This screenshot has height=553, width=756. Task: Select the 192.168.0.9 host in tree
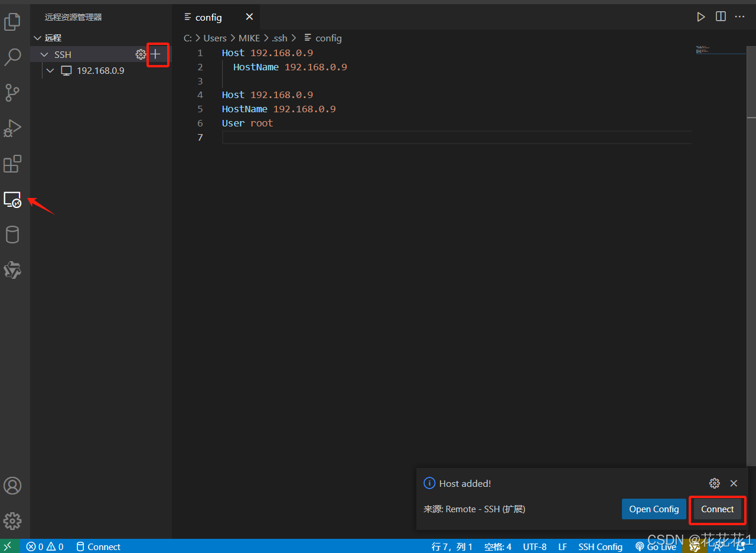(x=101, y=70)
